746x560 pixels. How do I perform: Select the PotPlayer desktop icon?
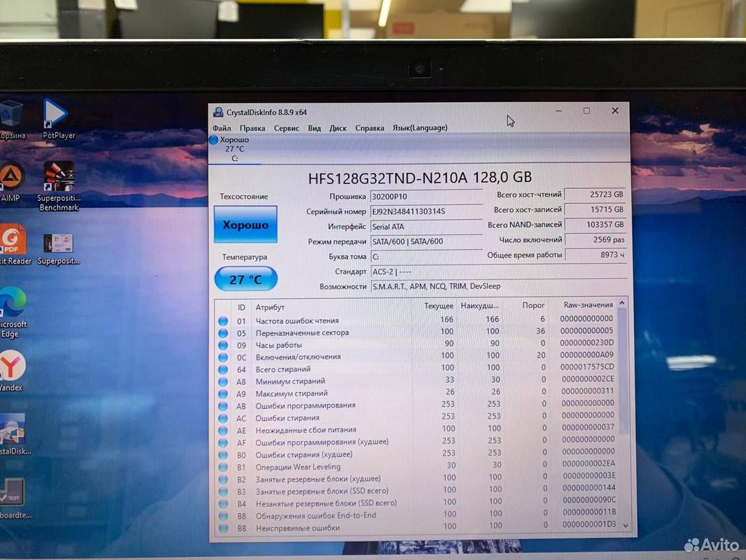[58, 119]
